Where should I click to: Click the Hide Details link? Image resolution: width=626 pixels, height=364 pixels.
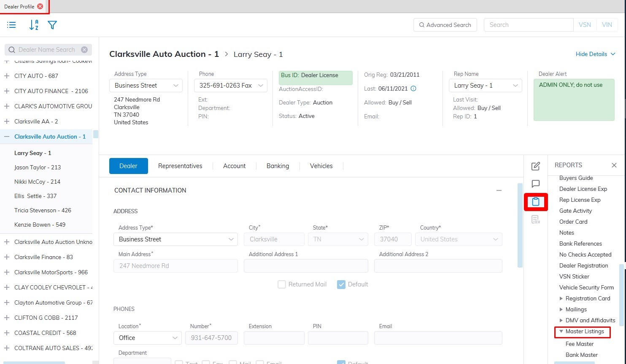pyautogui.click(x=595, y=54)
